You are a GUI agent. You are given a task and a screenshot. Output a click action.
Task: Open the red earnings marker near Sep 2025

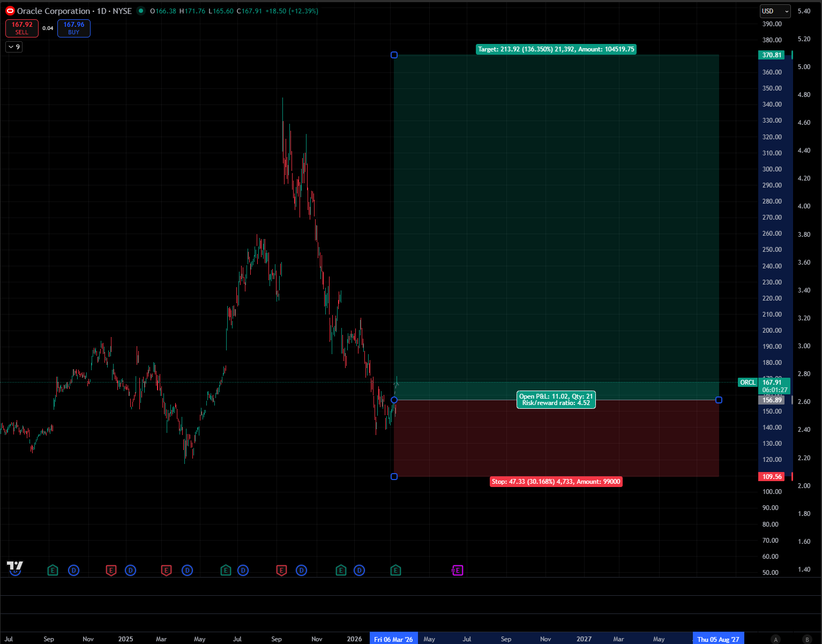click(281, 571)
